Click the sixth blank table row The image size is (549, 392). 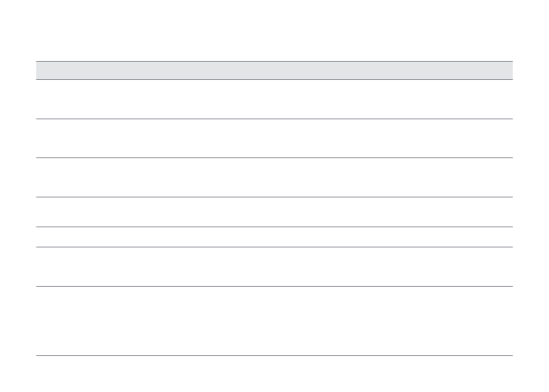coord(274,266)
